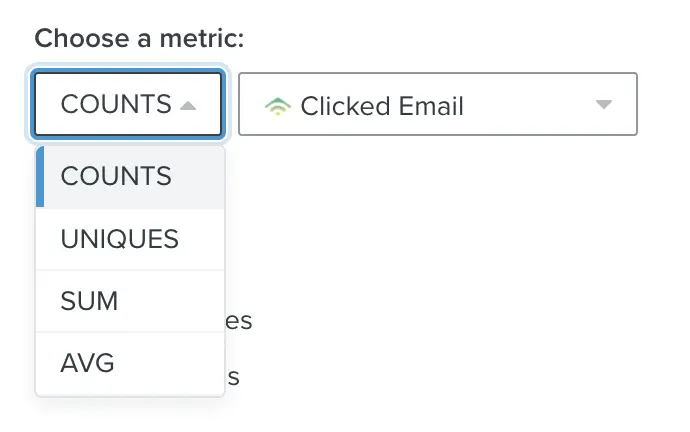
Task: Click blank space right of AVG label
Action: click(169, 364)
